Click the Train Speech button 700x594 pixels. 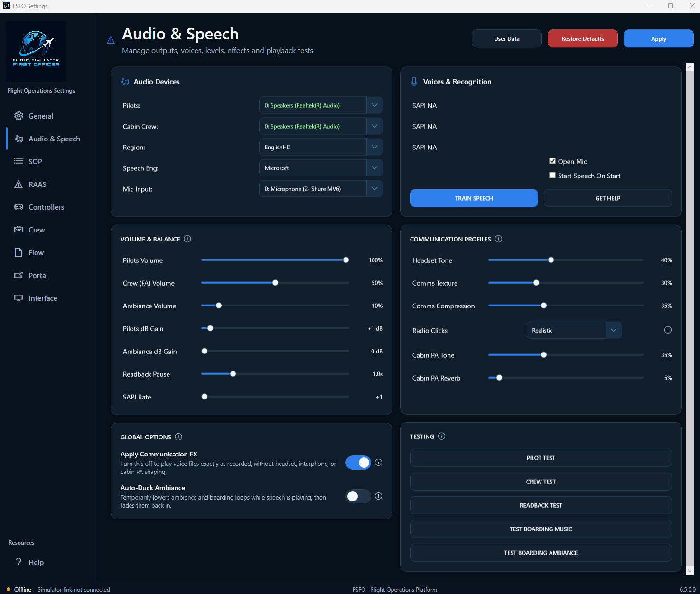(474, 198)
